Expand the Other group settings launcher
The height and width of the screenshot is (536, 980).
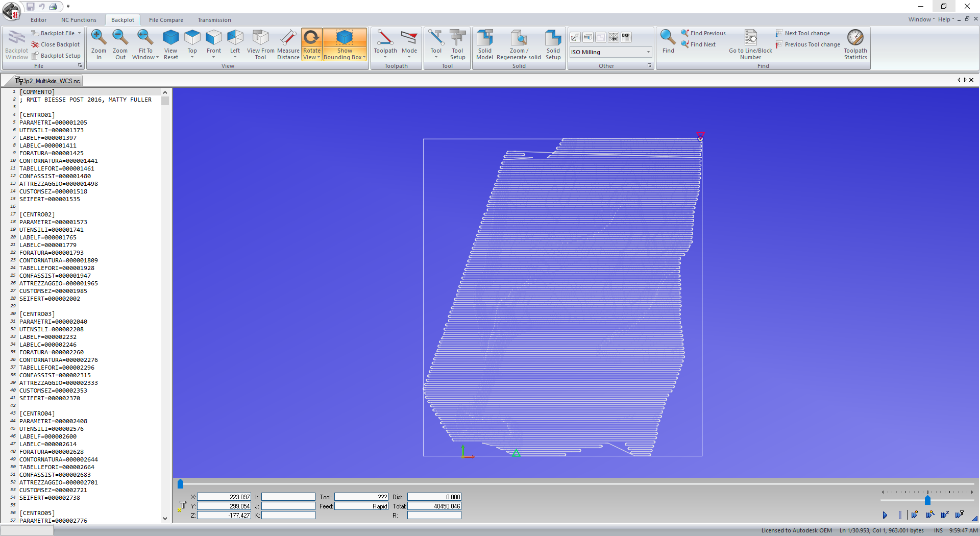649,65
